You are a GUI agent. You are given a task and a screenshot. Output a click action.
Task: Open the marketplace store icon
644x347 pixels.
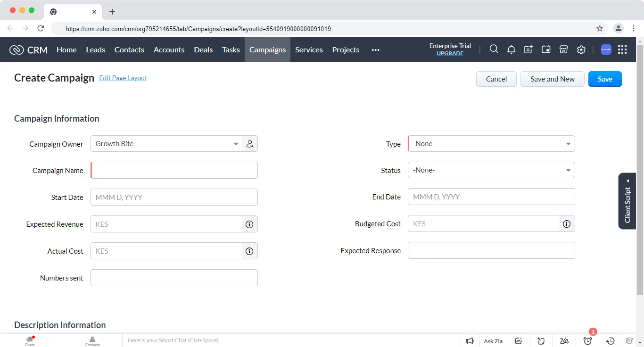click(x=563, y=49)
